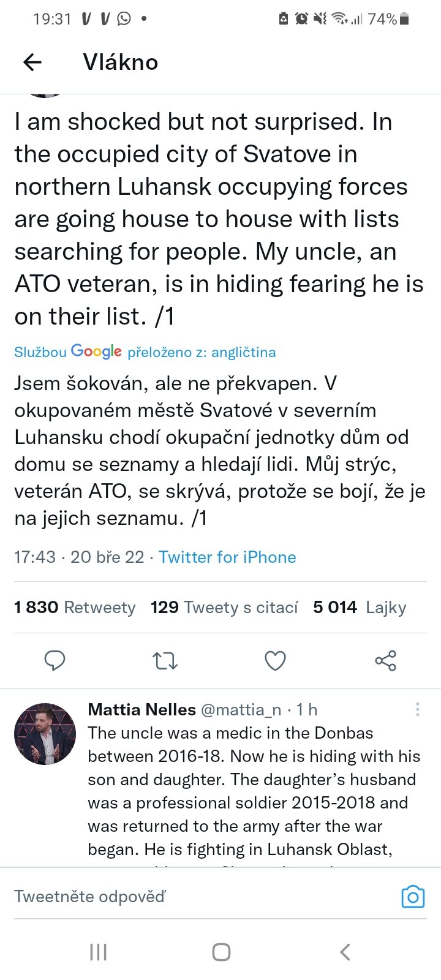Image resolution: width=441 pixels, height=980 pixels.
Task: Tap the back arrow icon
Action: pyautogui.click(x=32, y=62)
